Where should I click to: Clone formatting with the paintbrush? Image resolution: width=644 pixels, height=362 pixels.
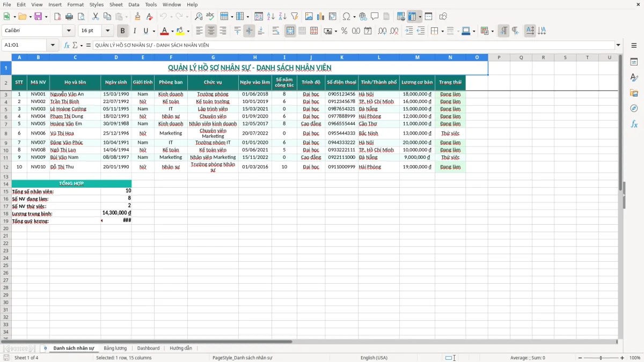coord(138,17)
